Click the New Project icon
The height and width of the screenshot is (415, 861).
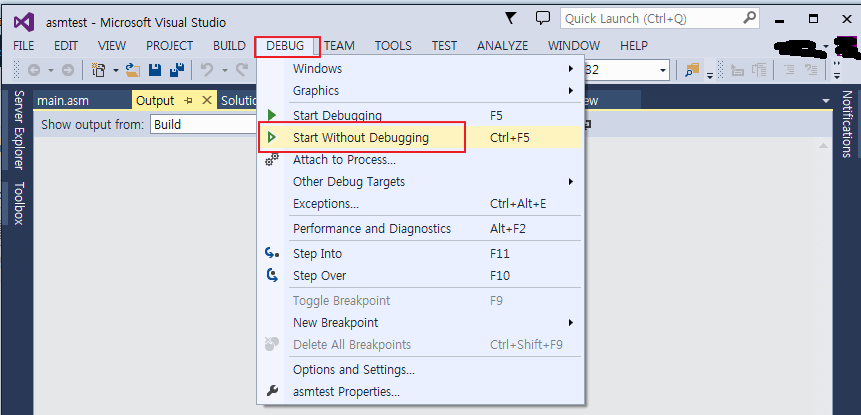click(99, 70)
